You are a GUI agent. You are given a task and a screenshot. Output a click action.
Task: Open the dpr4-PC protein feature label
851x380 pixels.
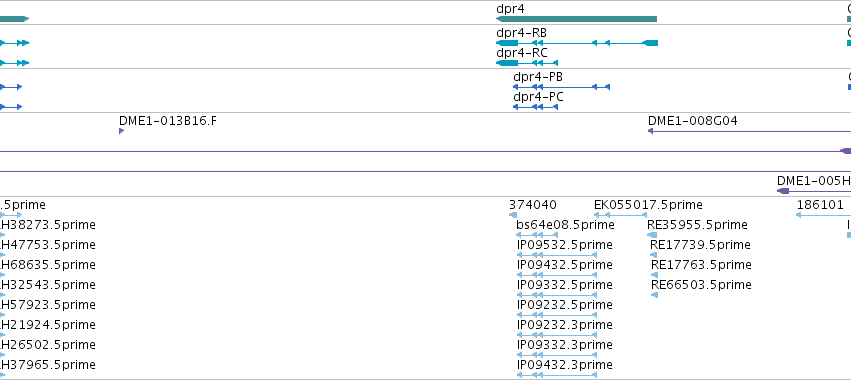[538, 97]
